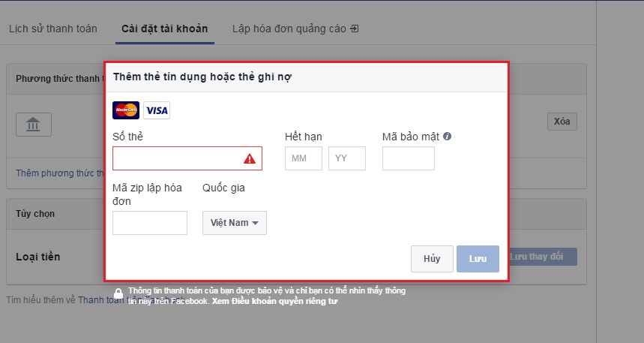644x343 pixels.
Task: Click the MM expiry month field
Action: (303, 158)
